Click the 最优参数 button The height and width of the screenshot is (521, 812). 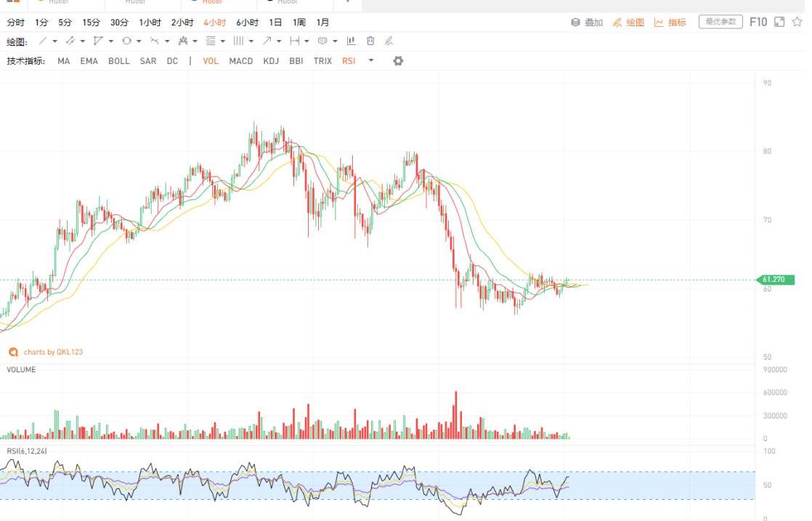tap(720, 22)
